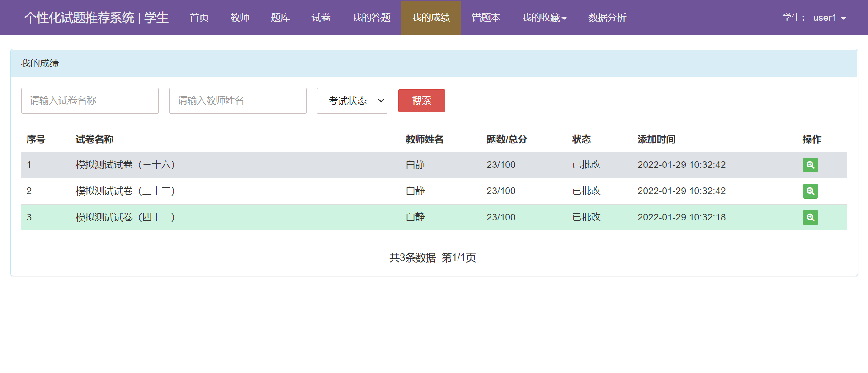868x373 pixels.
Task: Click the 我的成绩 panel heading
Action: click(40, 63)
